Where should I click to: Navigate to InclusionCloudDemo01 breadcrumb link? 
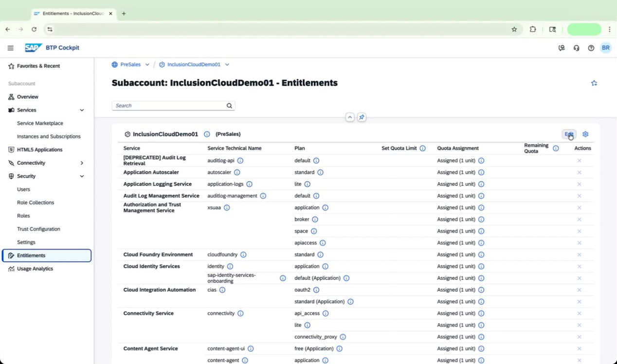(x=194, y=65)
